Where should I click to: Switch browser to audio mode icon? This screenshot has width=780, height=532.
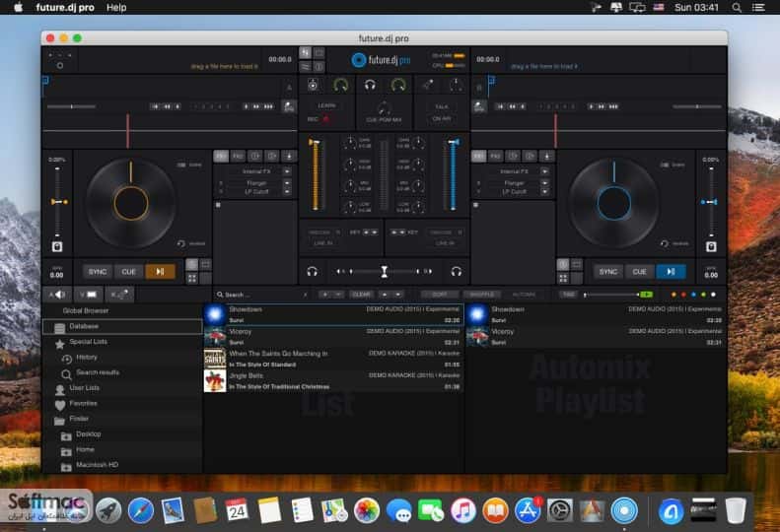(57, 295)
